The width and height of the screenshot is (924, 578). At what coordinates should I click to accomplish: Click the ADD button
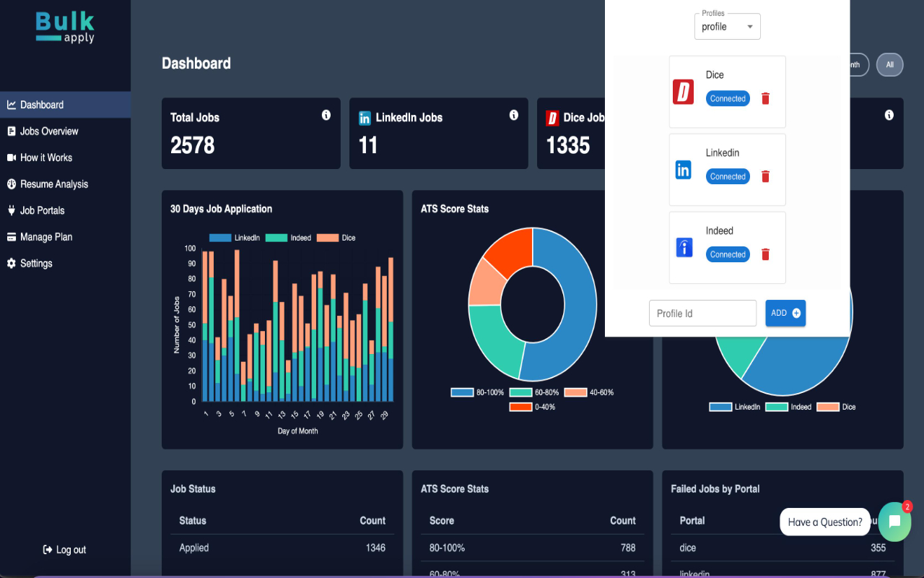pos(785,313)
